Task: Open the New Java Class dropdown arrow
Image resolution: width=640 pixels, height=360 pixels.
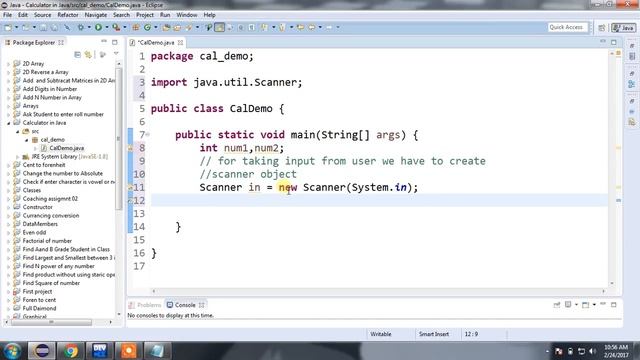Action: pyautogui.click(x=155, y=27)
